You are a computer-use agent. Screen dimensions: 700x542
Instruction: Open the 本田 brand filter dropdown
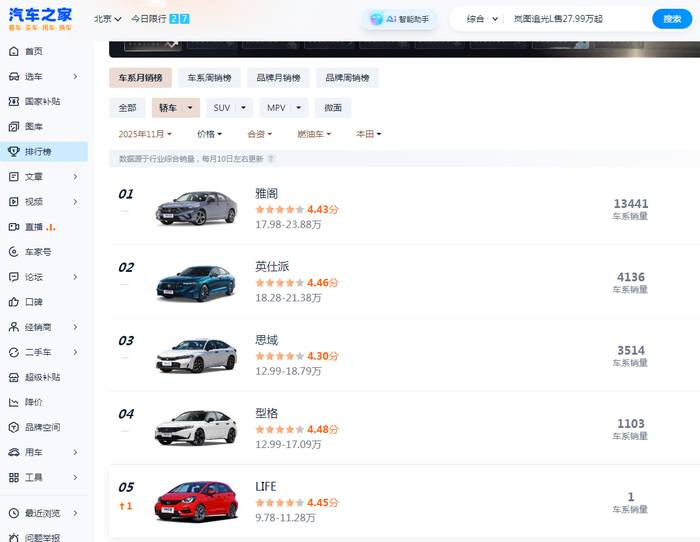(x=368, y=134)
